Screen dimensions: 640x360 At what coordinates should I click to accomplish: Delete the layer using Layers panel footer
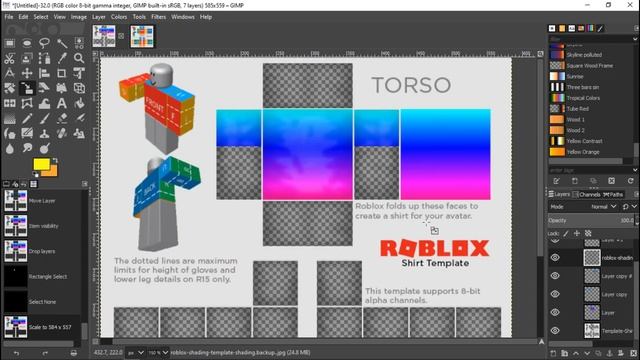(633, 353)
